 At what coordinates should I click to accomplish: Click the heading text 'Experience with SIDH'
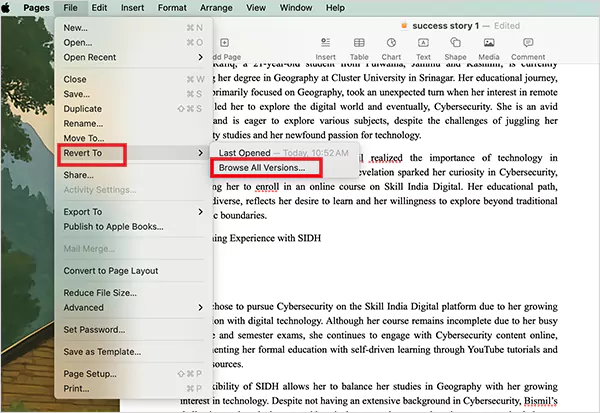(x=275, y=238)
